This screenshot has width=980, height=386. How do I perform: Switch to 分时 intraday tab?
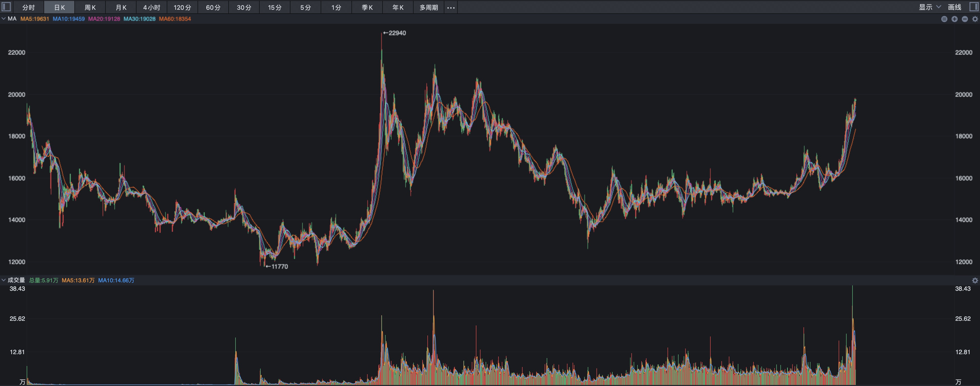tap(28, 8)
